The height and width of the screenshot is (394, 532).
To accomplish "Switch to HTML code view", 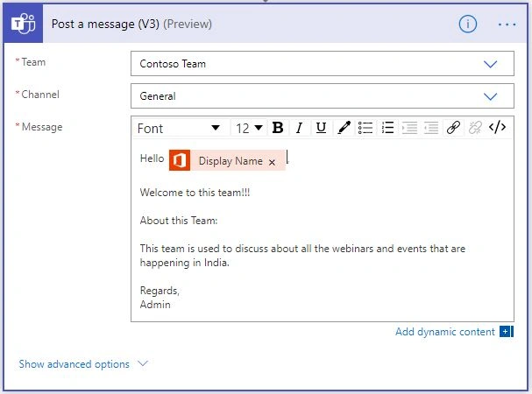I will 498,128.
